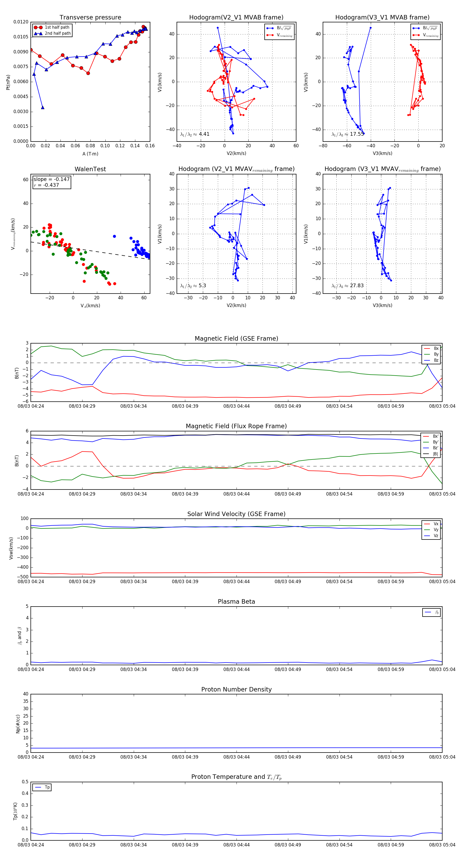This screenshot has height=868, width=473.
Task: Click the 'Np(#/cc)' y-axis label
Action: pos(18,723)
